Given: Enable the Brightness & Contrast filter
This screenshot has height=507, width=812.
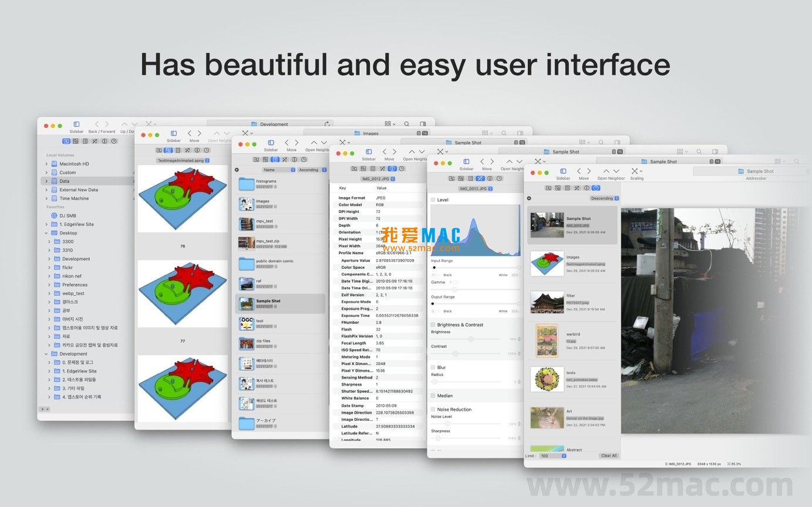Looking at the screenshot, I should pyautogui.click(x=433, y=325).
